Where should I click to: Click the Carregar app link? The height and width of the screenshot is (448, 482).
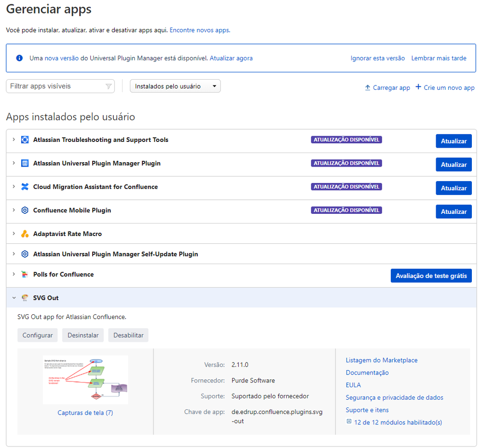391,88
